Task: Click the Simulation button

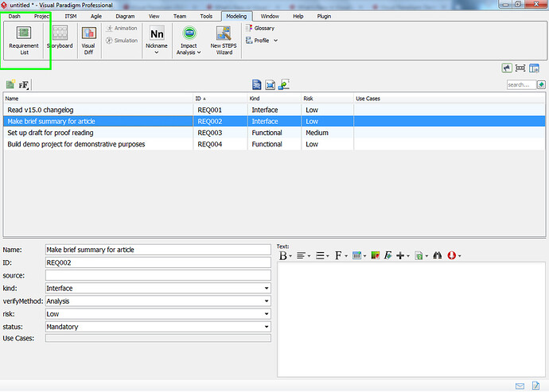Action: [x=122, y=41]
